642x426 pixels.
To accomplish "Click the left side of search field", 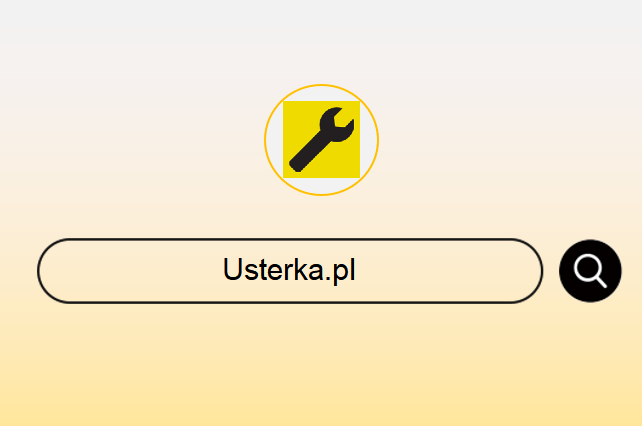I will pyautogui.click(x=102, y=271).
